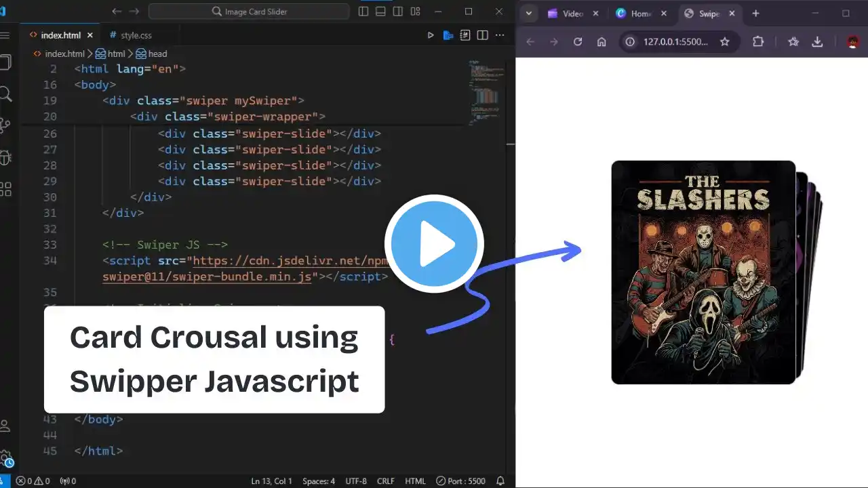
Task: Click the closing </html> tag on line 45
Action: (x=99, y=451)
